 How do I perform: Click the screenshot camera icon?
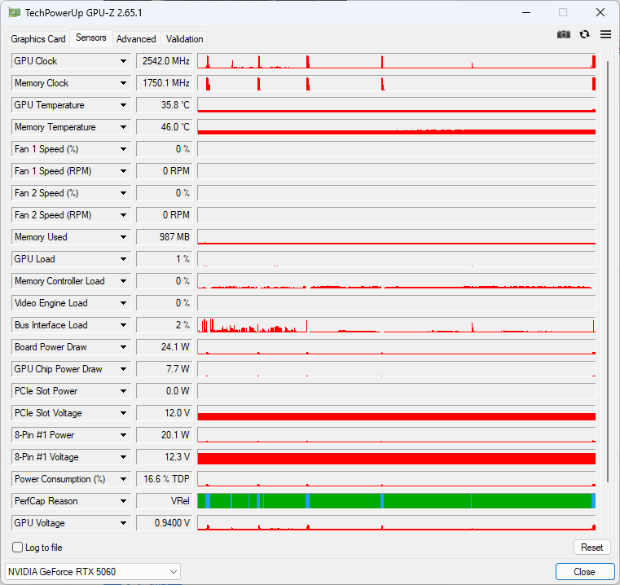[x=563, y=34]
